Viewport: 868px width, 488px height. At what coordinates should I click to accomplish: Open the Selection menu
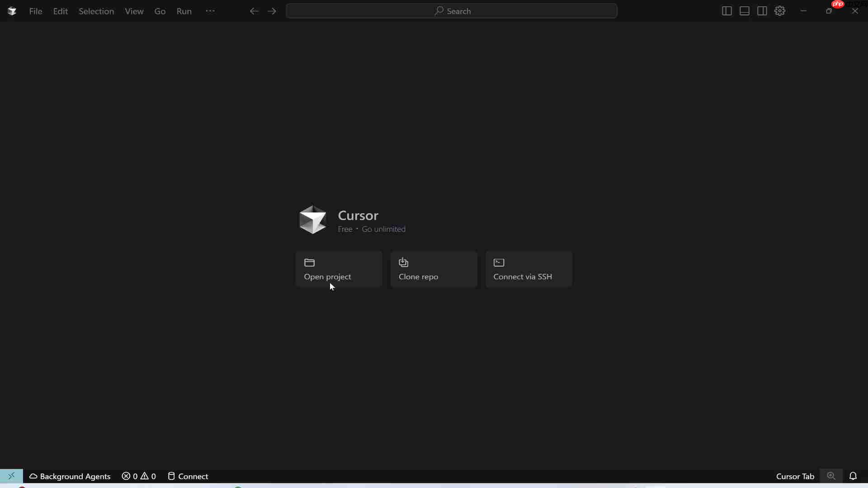click(x=96, y=11)
